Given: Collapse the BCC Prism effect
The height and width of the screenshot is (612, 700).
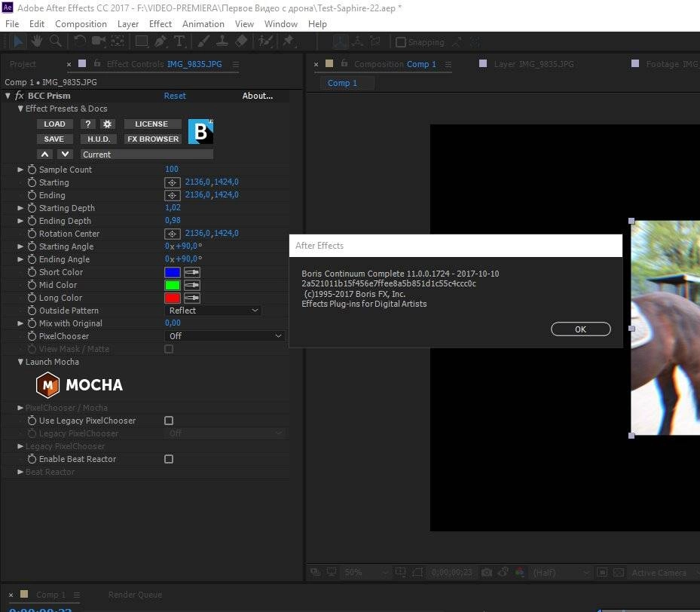Looking at the screenshot, I should coord(8,96).
